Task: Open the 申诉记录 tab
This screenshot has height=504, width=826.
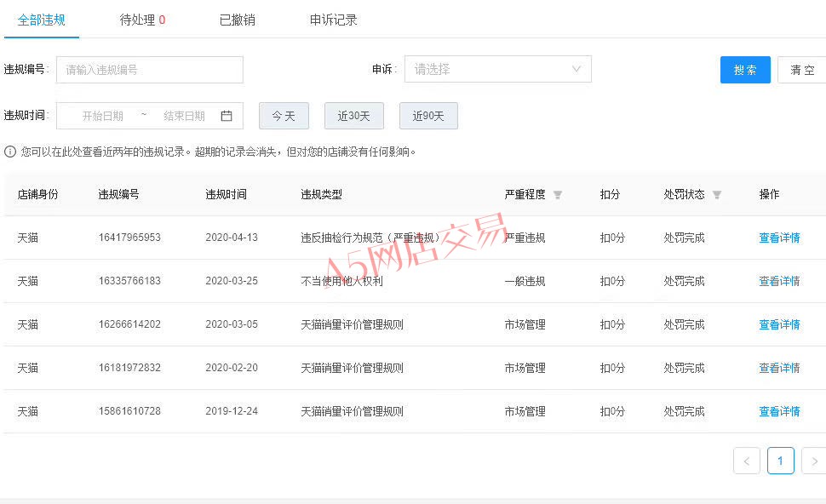Action: tap(333, 20)
